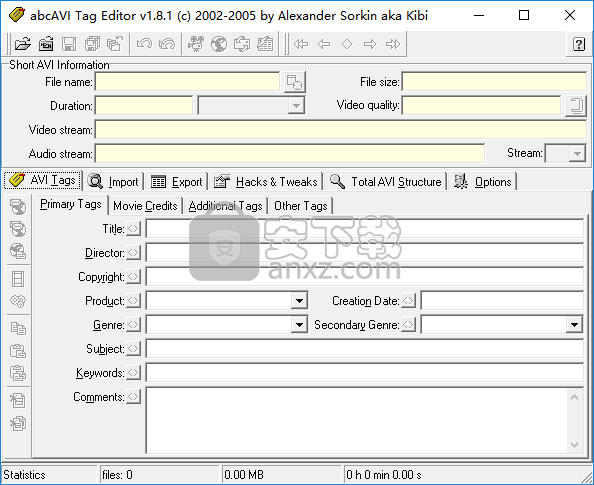Jump to first file with double-left arrow
This screenshot has width=594, height=485.
click(x=301, y=44)
